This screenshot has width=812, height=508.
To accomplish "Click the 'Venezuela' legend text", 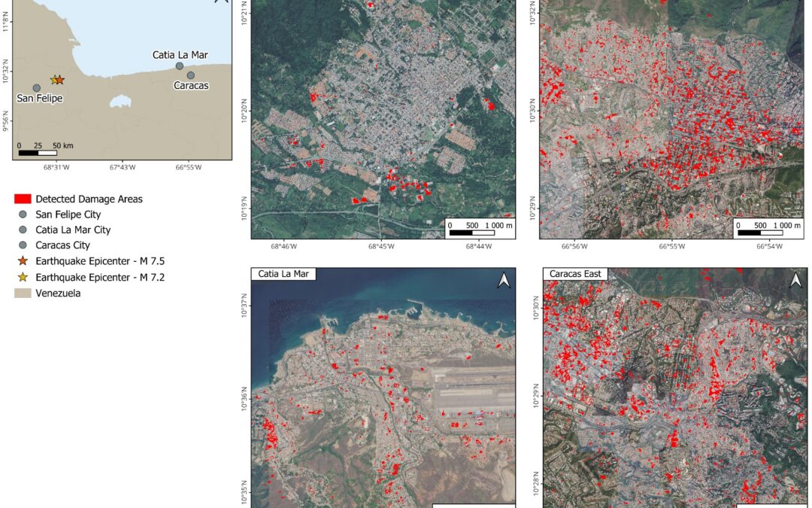I will pyautogui.click(x=58, y=293).
